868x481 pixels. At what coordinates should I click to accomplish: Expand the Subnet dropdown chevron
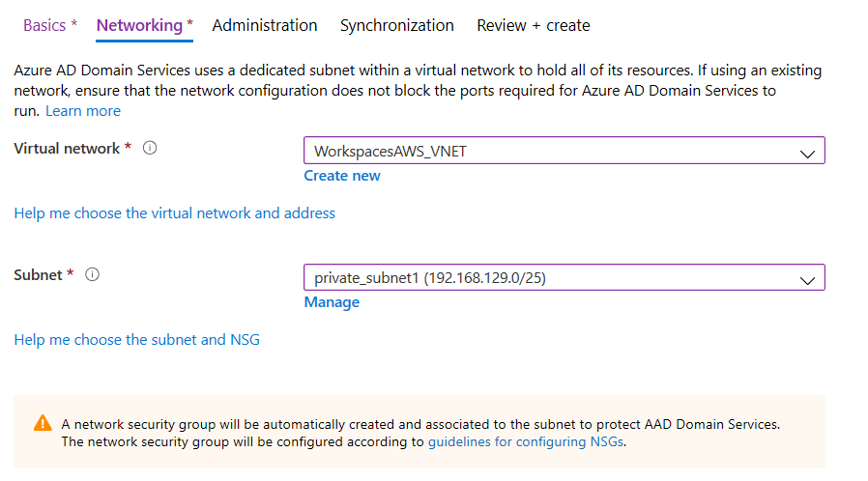point(808,279)
